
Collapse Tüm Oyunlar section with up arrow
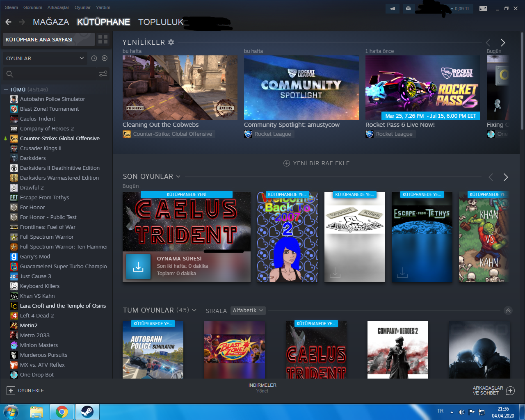coord(508,310)
